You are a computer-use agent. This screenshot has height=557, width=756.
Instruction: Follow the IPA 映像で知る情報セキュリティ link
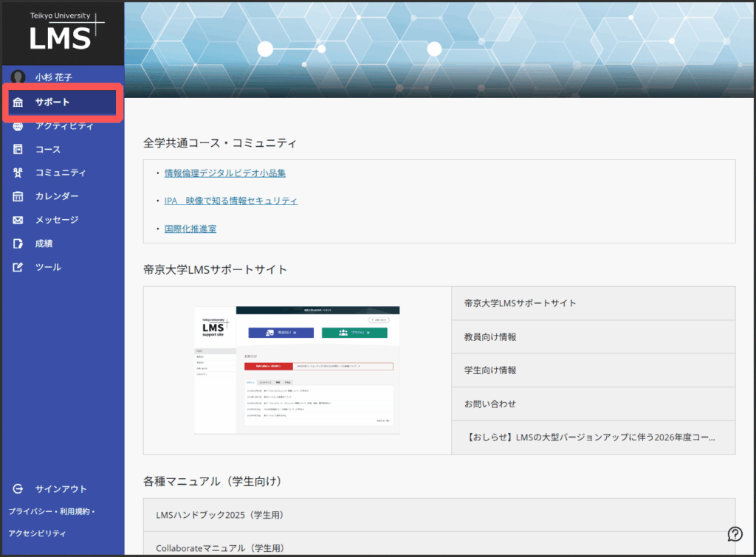pyautogui.click(x=230, y=201)
